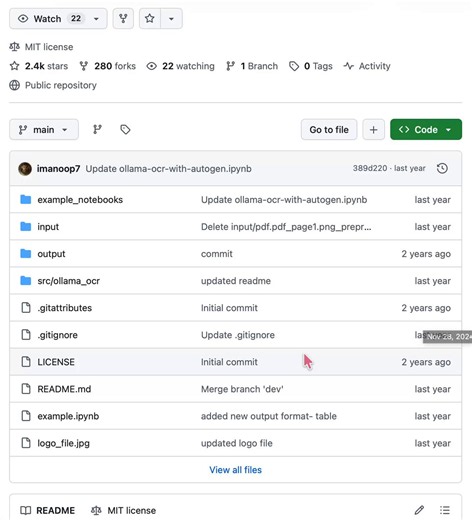Open the .gitattributes file

[x=65, y=308]
